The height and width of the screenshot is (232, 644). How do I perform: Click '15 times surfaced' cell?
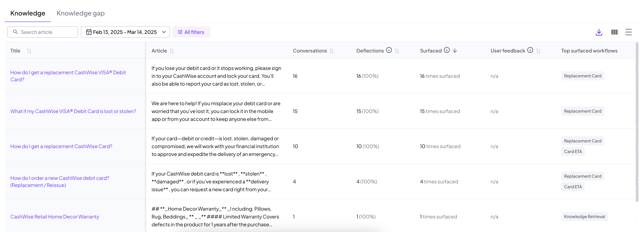pos(440,111)
